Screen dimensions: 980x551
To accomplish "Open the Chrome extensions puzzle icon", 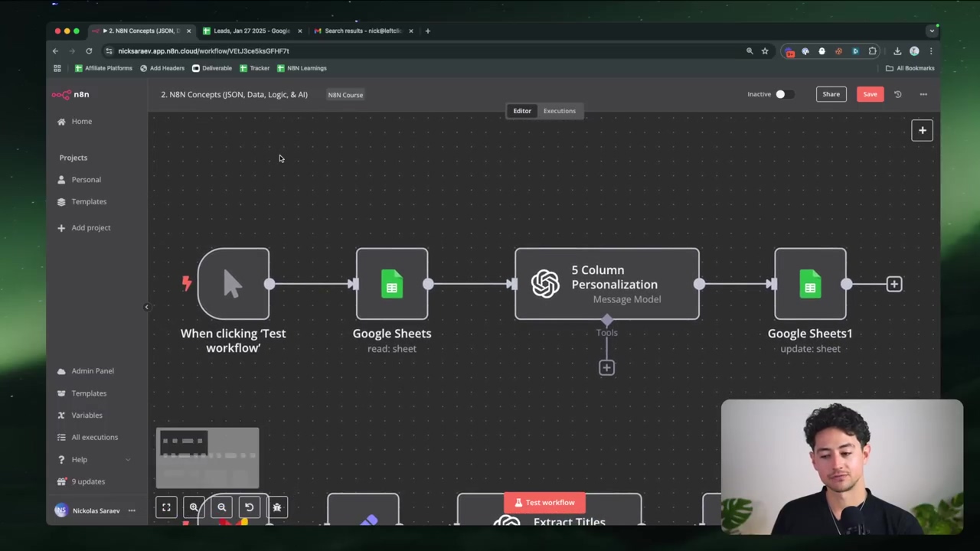I will (872, 51).
